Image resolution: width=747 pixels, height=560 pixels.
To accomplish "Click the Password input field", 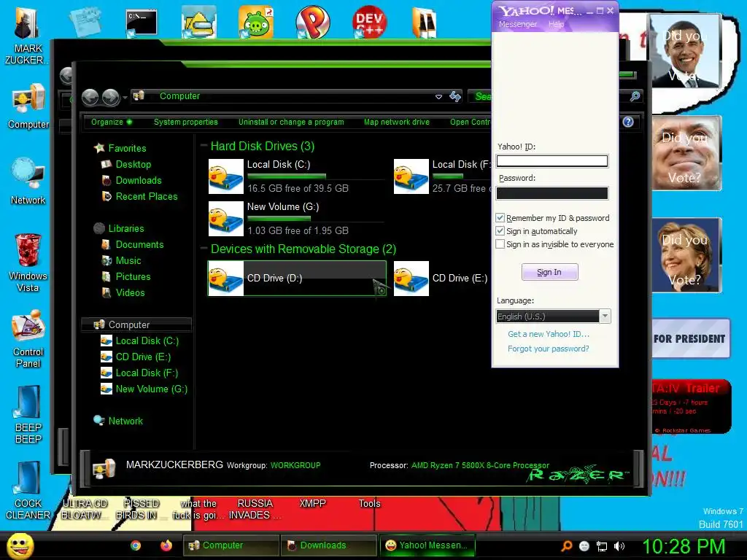I will (x=552, y=192).
